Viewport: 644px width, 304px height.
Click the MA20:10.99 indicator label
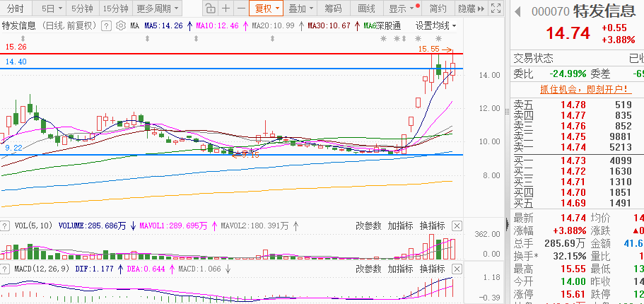pos(273,26)
